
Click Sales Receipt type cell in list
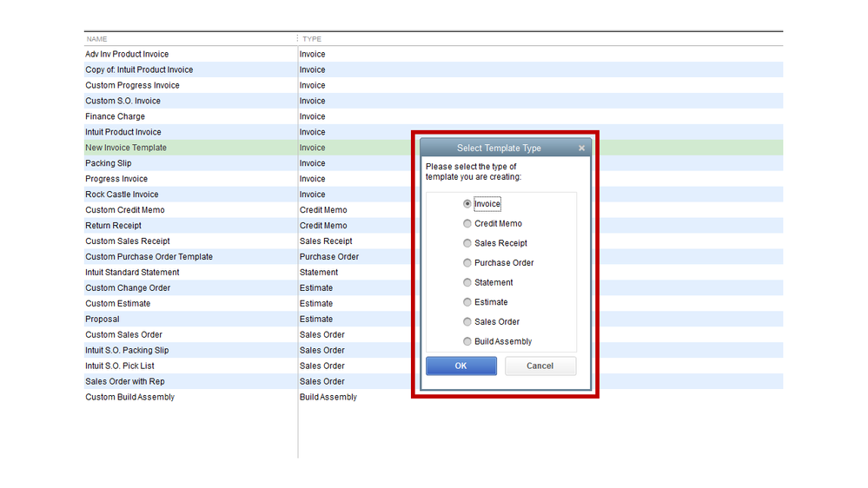326,241
